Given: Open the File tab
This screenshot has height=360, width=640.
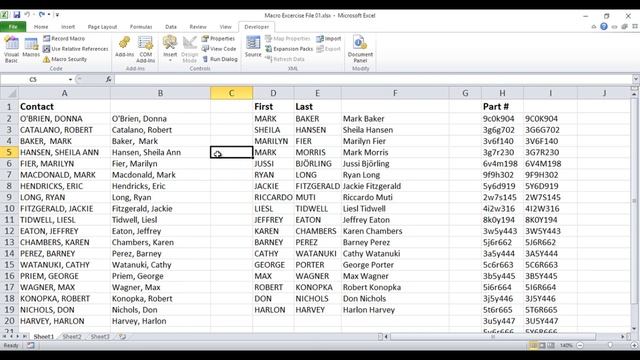Looking at the screenshot, I should click(x=13, y=27).
